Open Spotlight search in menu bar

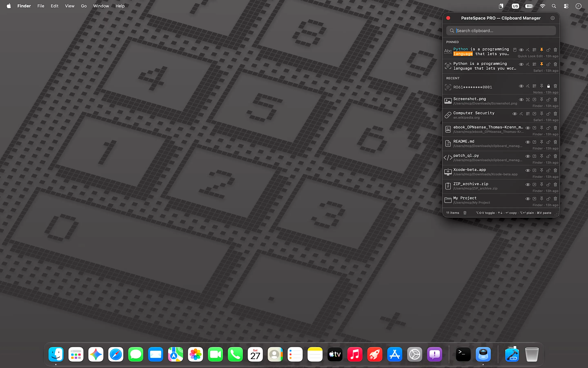tap(554, 6)
